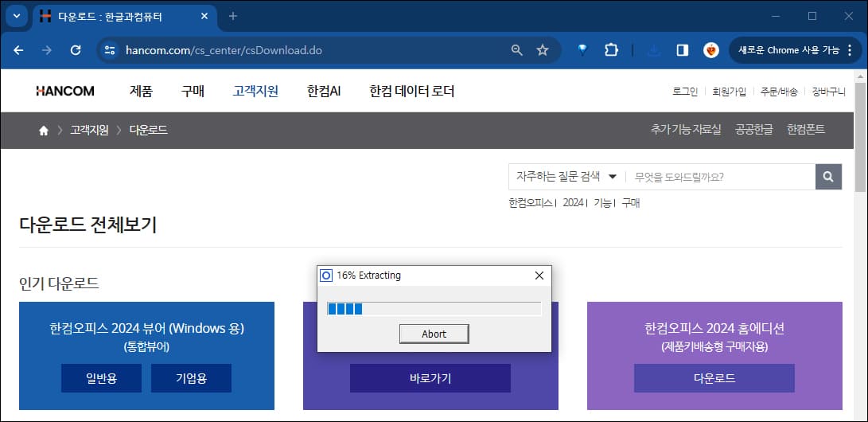Open a new tab with plus icon

(x=233, y=16)
